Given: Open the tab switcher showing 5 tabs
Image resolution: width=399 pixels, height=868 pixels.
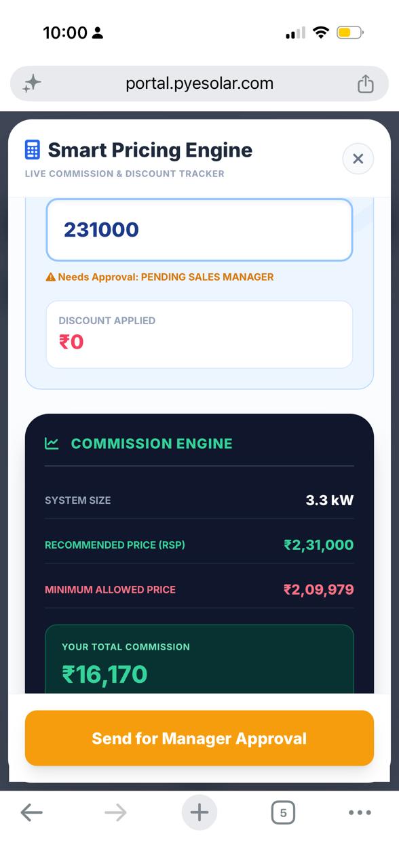Looking at the screenshot, I should [x=283, y=812].
